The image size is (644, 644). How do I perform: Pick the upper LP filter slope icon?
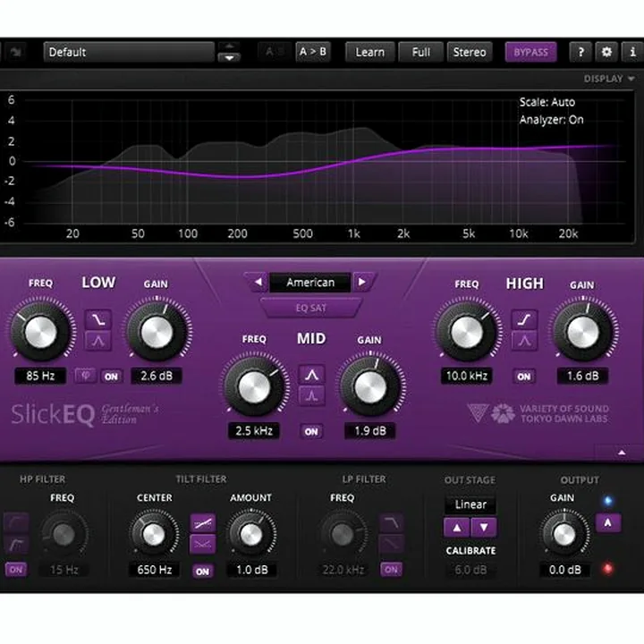click(x=392, y=523)
